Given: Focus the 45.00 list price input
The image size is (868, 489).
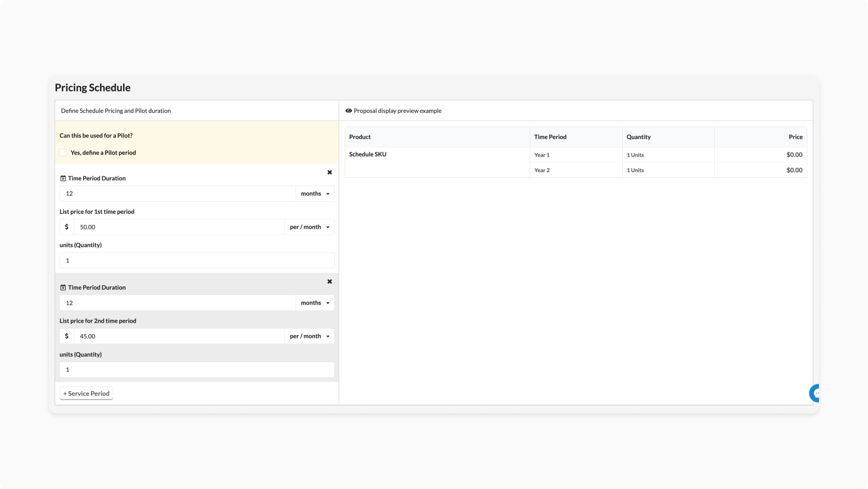Looking at the screenshot, I should point(179,336).
